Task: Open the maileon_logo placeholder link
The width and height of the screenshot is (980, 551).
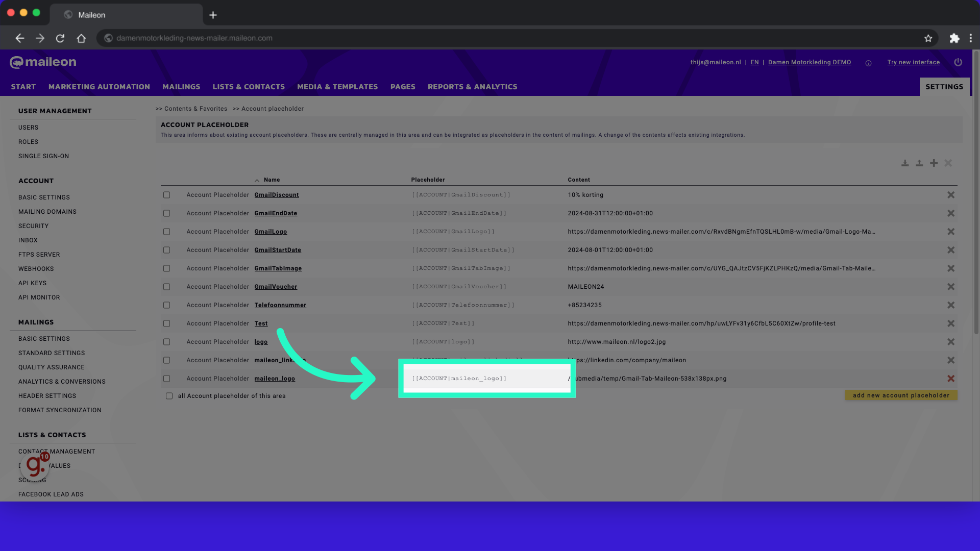Action: tap(275, 379)
